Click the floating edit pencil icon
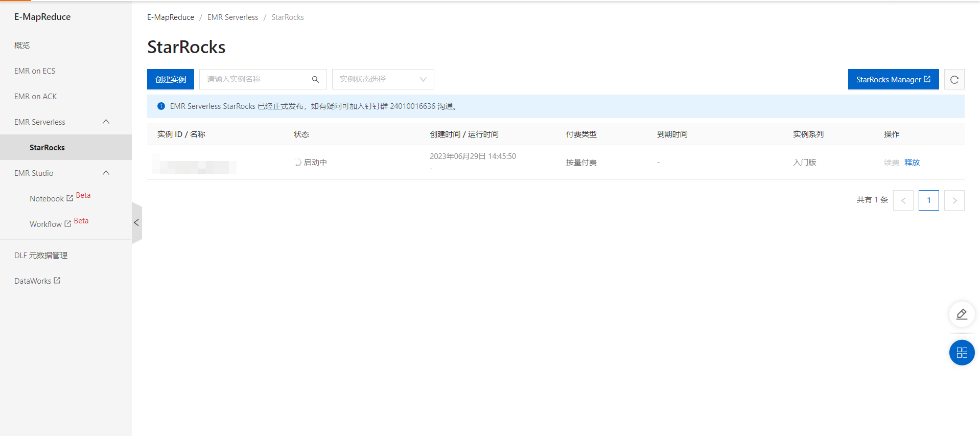The image size is (980, 436). 962,314
